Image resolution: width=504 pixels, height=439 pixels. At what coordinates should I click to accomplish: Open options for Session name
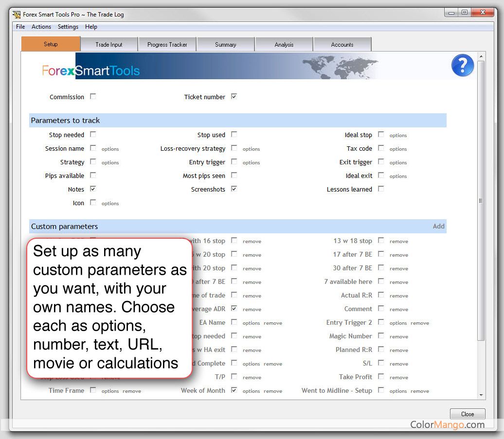point(110,149)
